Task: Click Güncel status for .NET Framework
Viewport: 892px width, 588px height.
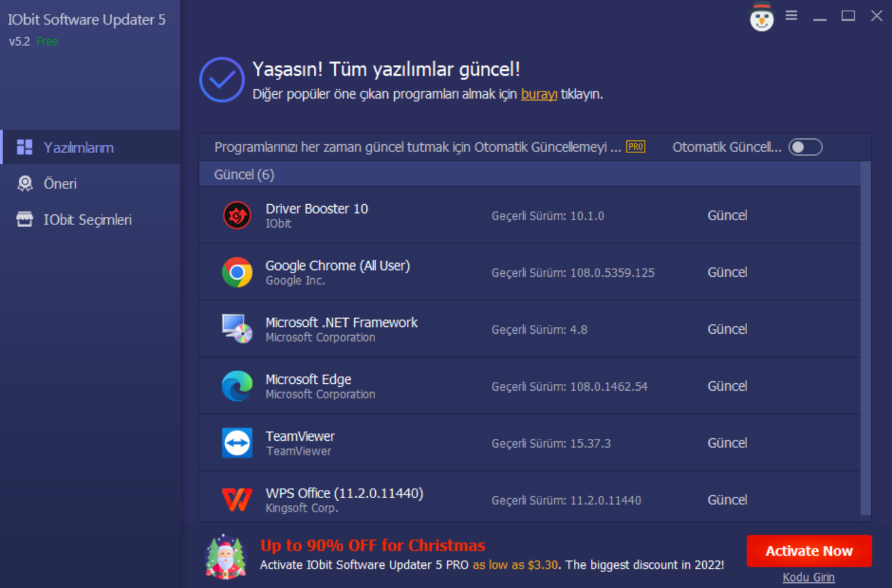Action: click(728, 329)
